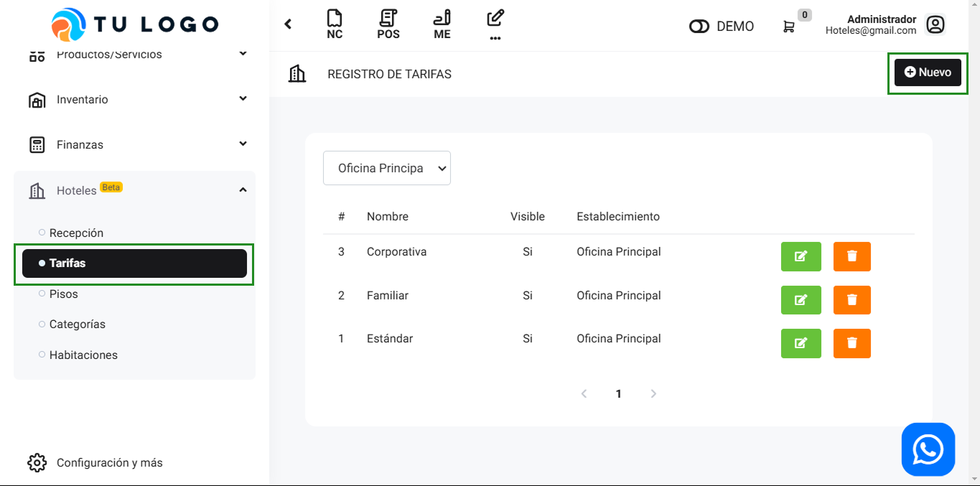
Task: Collapse sidebar with the back arrow
Action: coord(288,24)
